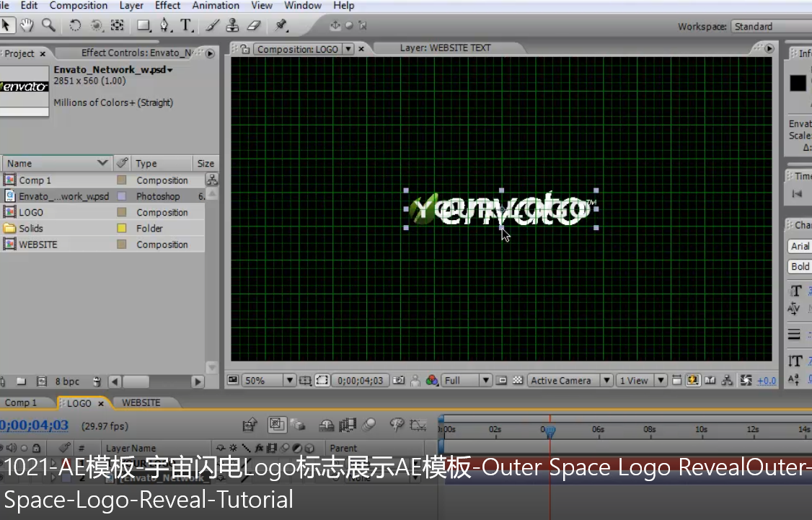
Task: Toggle Pixel Aspect Ratio Correction
Action: click(676, 381)
